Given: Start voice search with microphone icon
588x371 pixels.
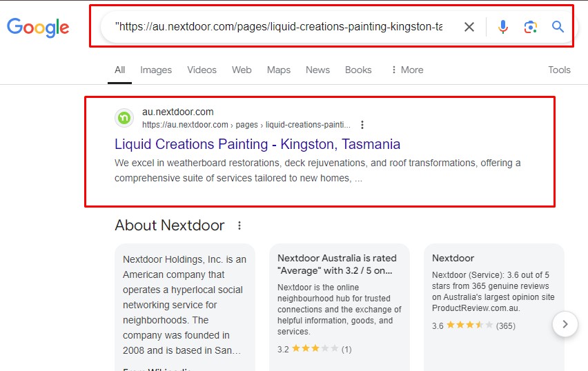Looking at the screenshot, I should [503, 27].
